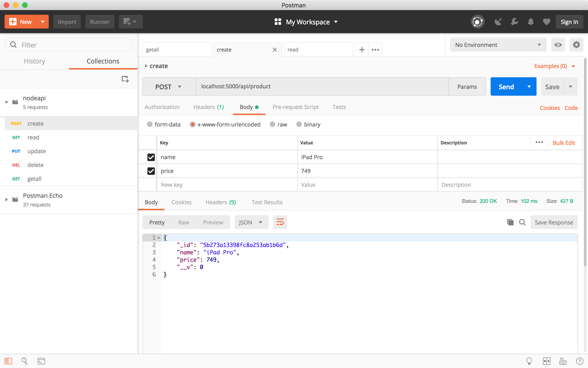Open the My Workspace dropdown
Image resolution: width=588 pixels, height=368 pixels.
[x=306, y=22]
